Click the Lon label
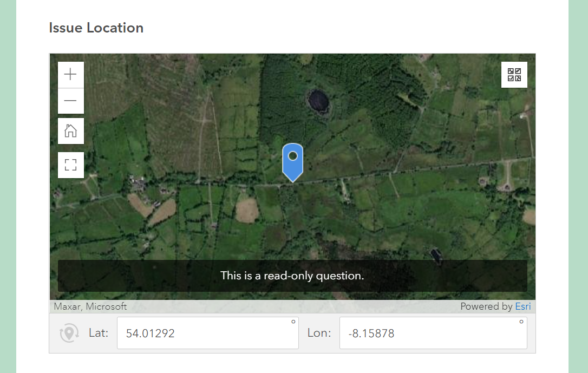 [319, 333]
